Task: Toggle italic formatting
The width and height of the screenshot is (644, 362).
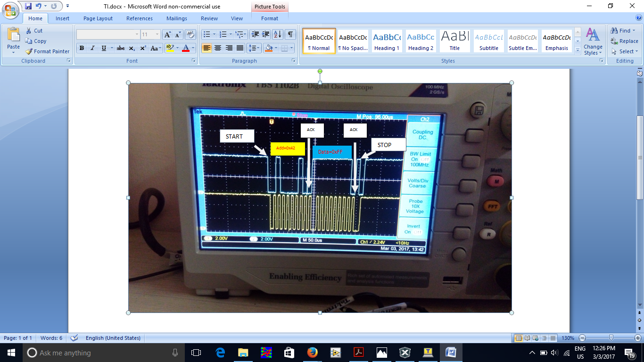Action: pyautogui.click(x=92, y=48)
